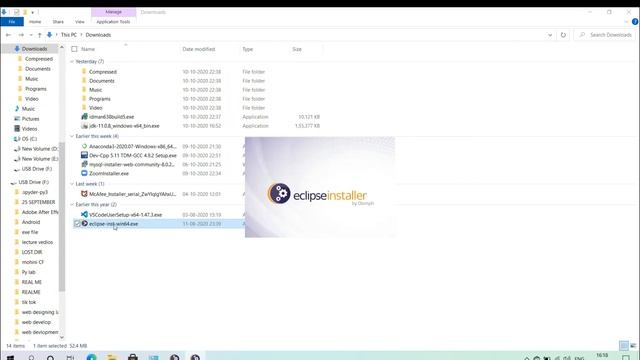Viewport: 640px width, 360px height.
Task: Open Customize Quick Access Toolbar dropdown
Action: click(x=33, y=12)
